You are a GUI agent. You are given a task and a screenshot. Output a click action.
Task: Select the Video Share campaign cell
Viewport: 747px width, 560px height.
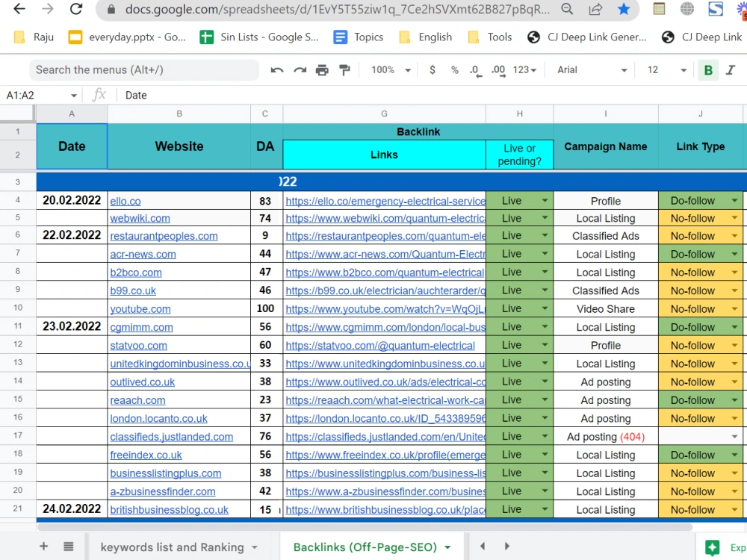606,309
